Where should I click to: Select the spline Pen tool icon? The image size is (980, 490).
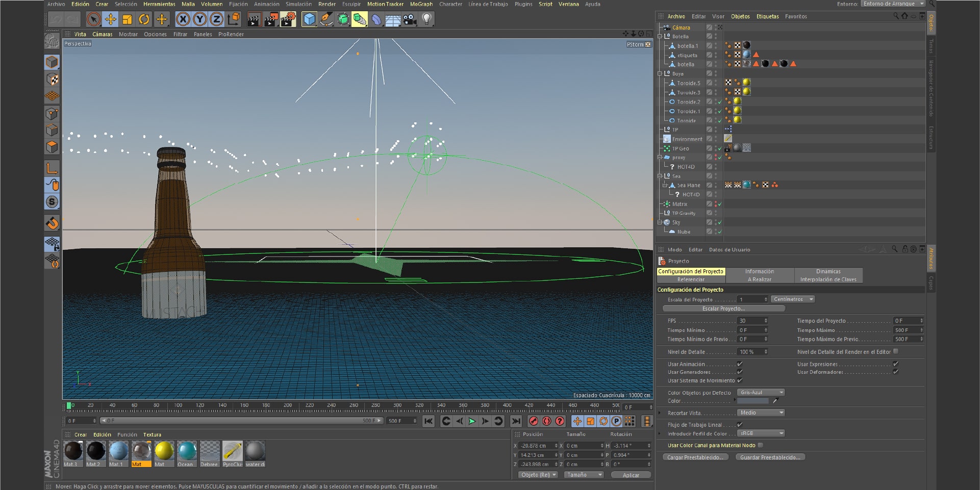coord(326,19)
